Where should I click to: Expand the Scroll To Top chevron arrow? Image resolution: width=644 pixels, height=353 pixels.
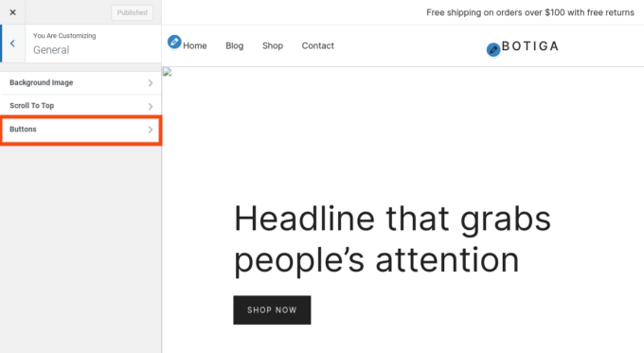click(151, 106)
